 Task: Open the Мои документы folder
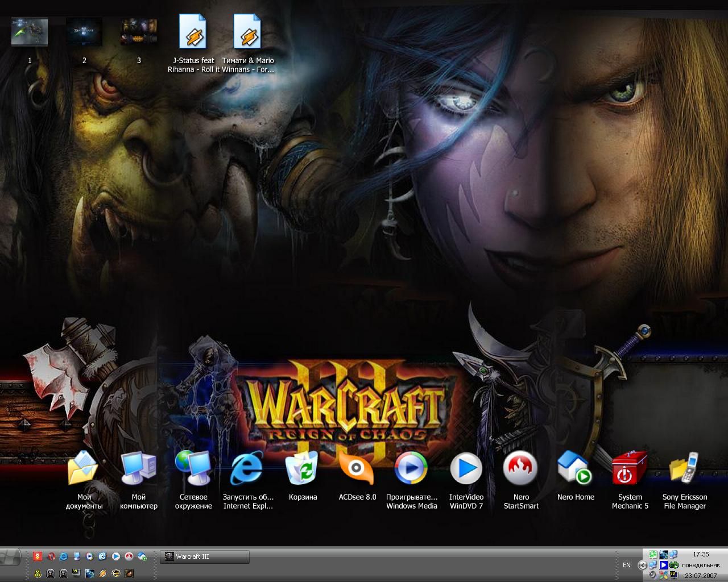[84, 469]
